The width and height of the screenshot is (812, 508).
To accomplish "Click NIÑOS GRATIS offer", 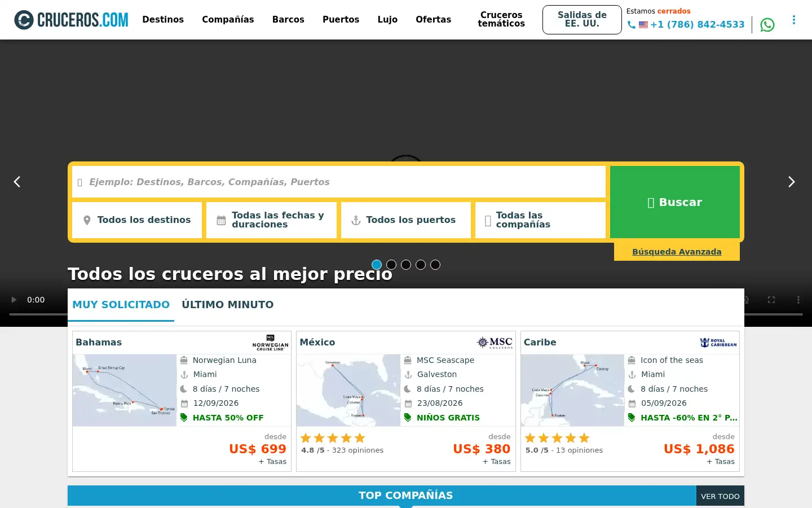I will (448, 418).
